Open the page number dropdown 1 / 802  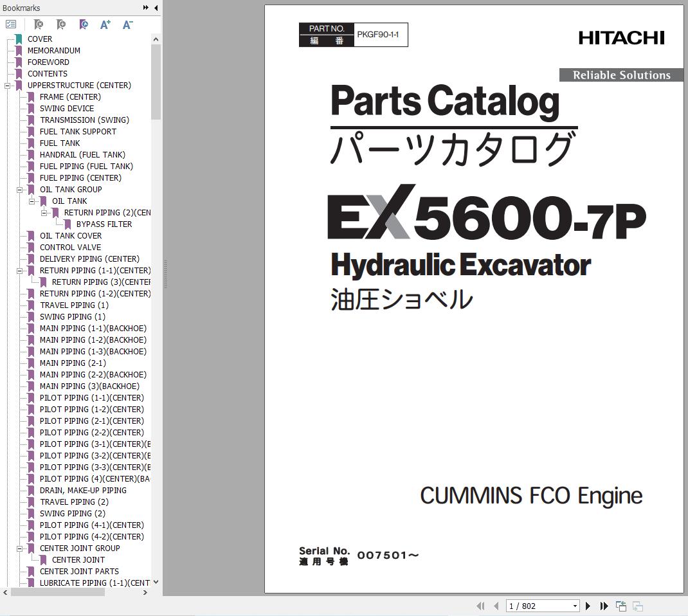tap(575, 606)
